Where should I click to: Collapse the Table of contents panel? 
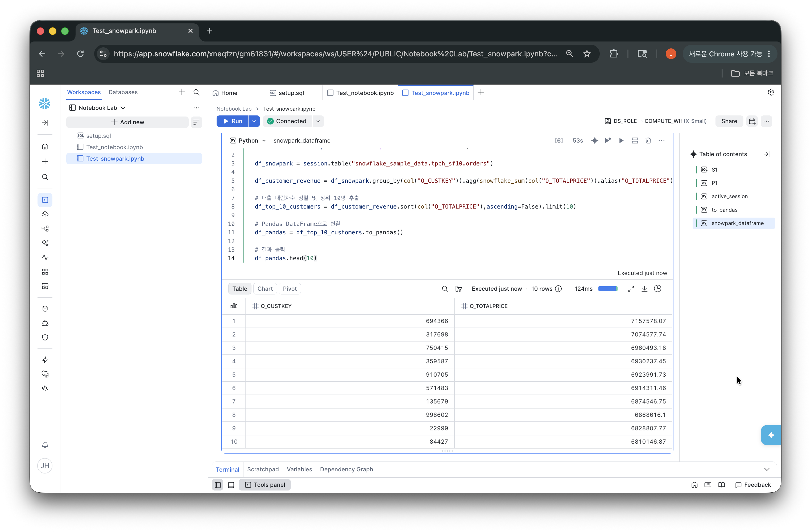point(766,154)
